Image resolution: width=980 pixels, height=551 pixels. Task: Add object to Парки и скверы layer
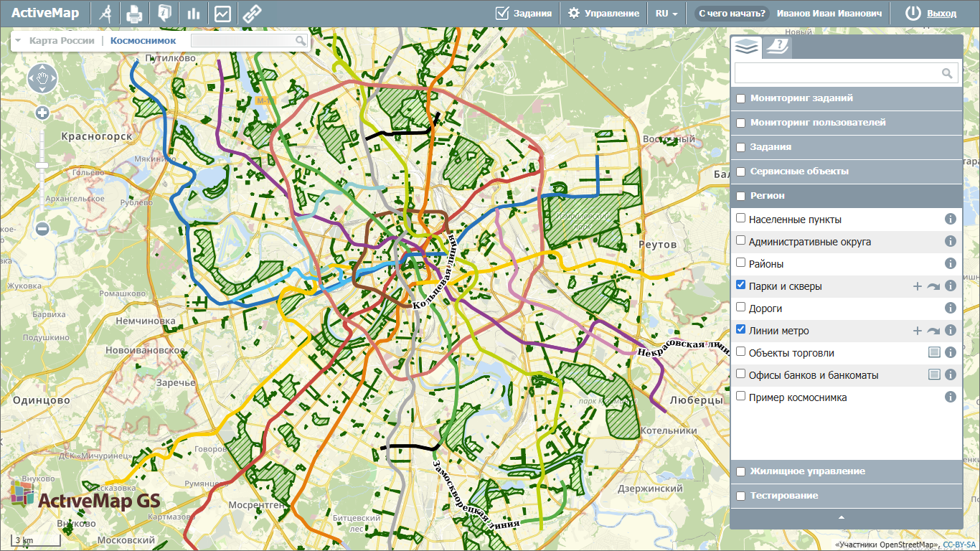(917, 286)
